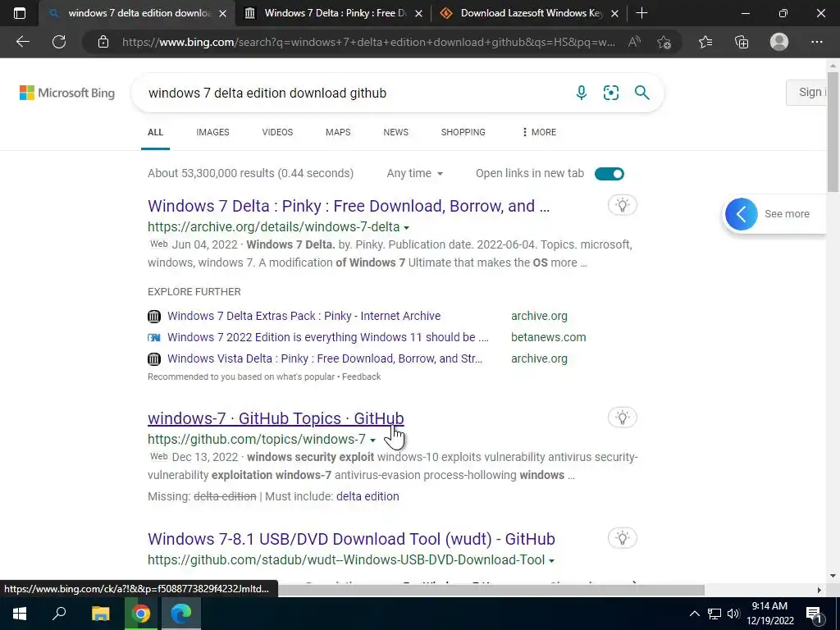Switch to Microsoft Edge in taskbar
This screenshot has height=630, width=840.
click(x=181, y=614)
